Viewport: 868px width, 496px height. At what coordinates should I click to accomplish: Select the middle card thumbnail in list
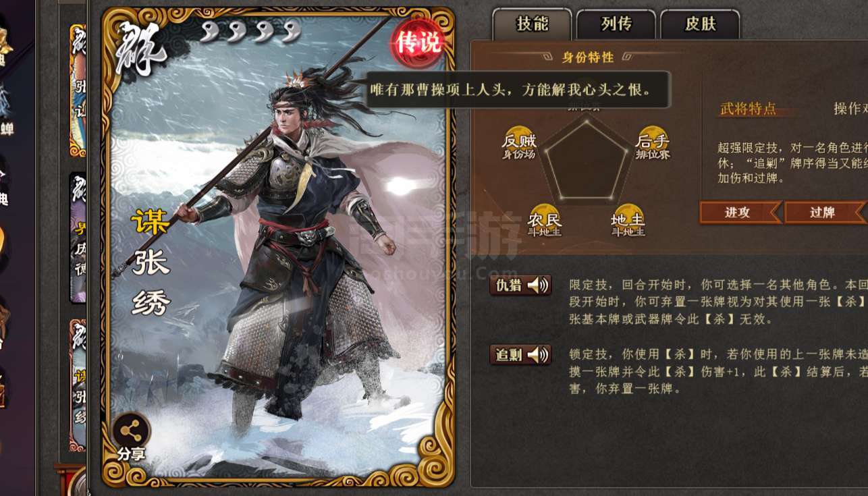coord(78,238)
